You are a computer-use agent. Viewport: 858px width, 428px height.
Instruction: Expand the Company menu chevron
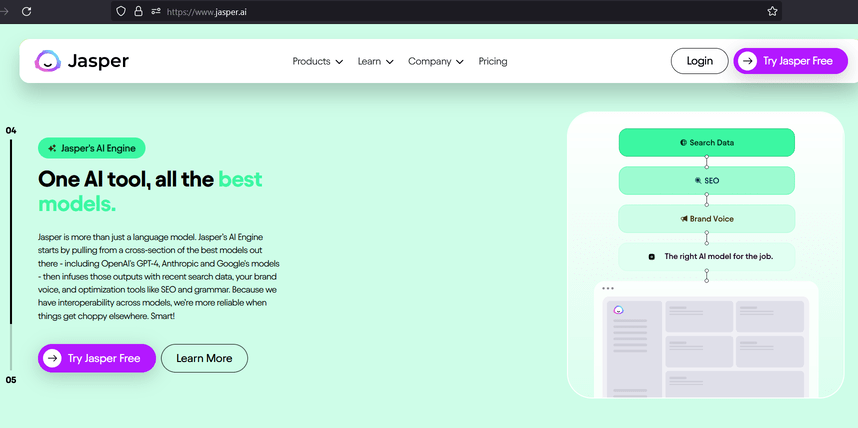pos(460,62)
